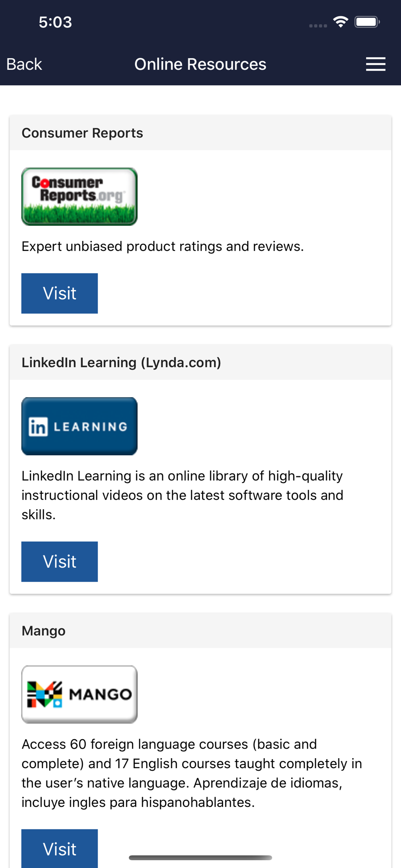Open the hamburger menu icon
401x868 pixels.
pos(375,64)
